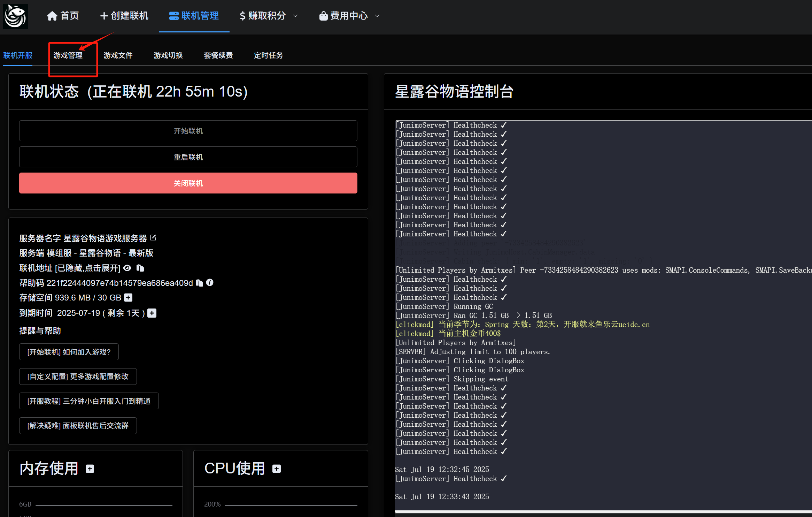Click the plus icon beside the expiry date
This screenshot has height=517, width=812.
[x=152, y=313]
